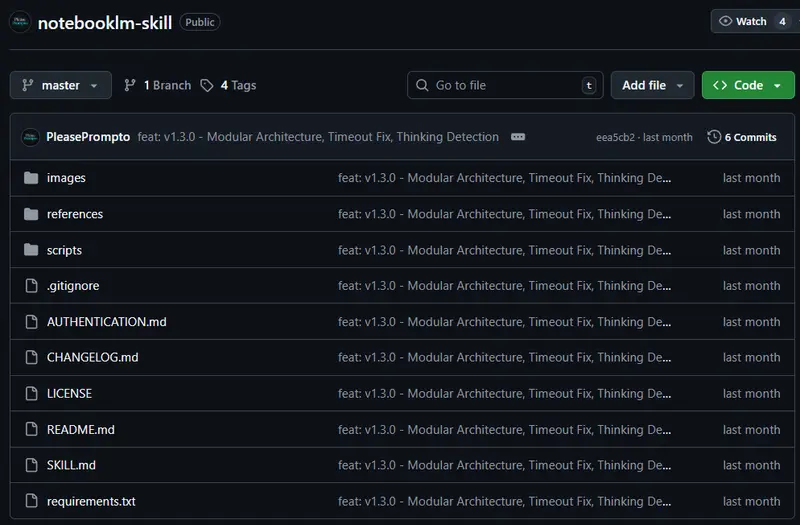Screen dimensions: 800x525
Task: Click the LICENSE file icon
Action: (30, 394)
